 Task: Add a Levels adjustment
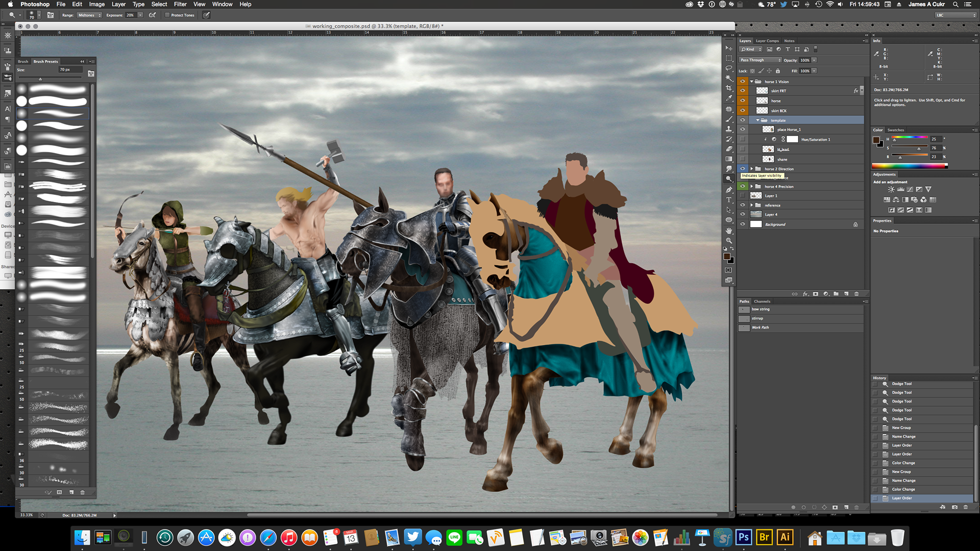point(900,189)
